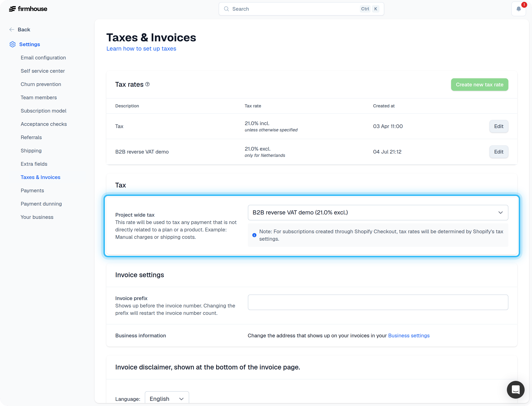Click the Created at column header

tap(384, 106)
